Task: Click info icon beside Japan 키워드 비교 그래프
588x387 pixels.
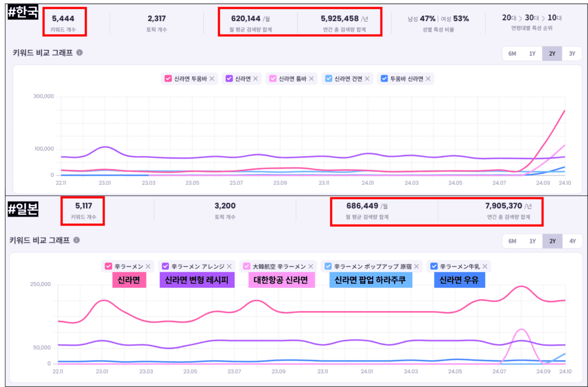Action: [76, 240]
